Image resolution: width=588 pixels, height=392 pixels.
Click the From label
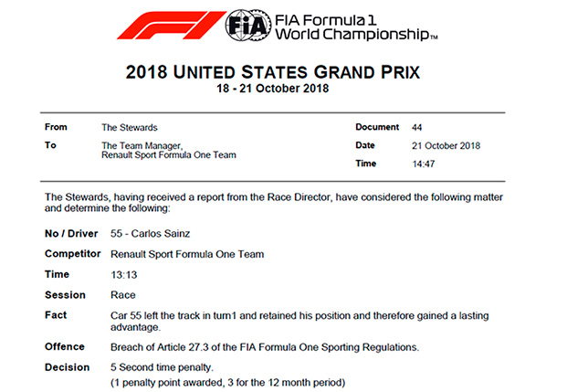pos(57,128)
